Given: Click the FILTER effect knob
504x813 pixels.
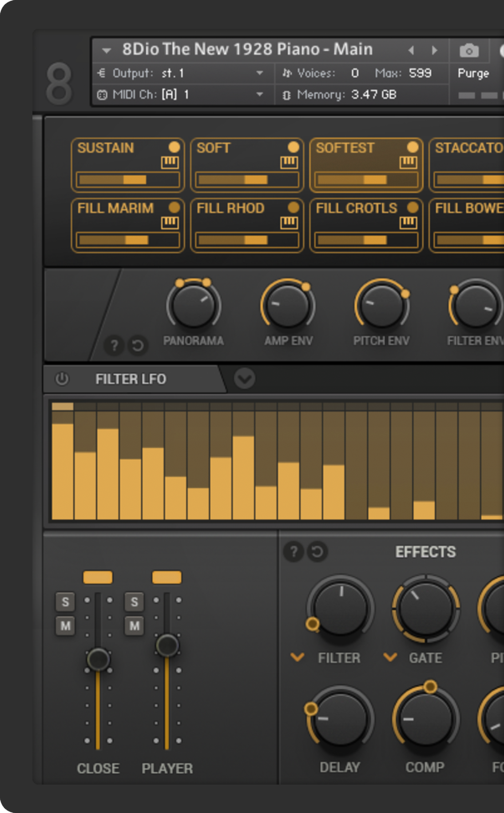Looking at the screenshot, I should tap(340, 609).
